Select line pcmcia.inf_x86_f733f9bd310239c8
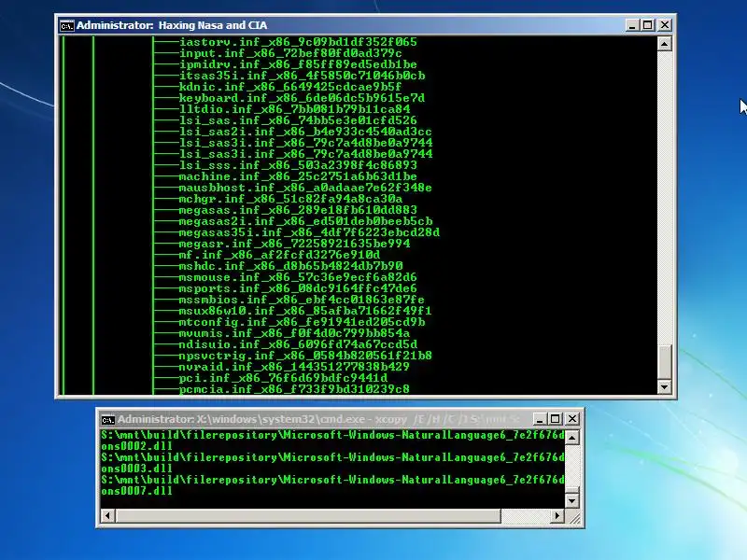747x560 pixels. [294, 389]
